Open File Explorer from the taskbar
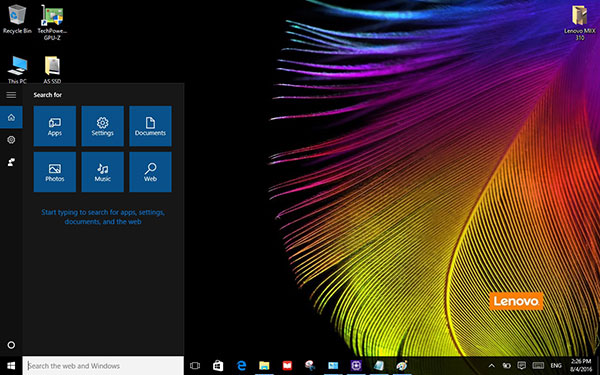The image size is (600, 375). [264, 366]
